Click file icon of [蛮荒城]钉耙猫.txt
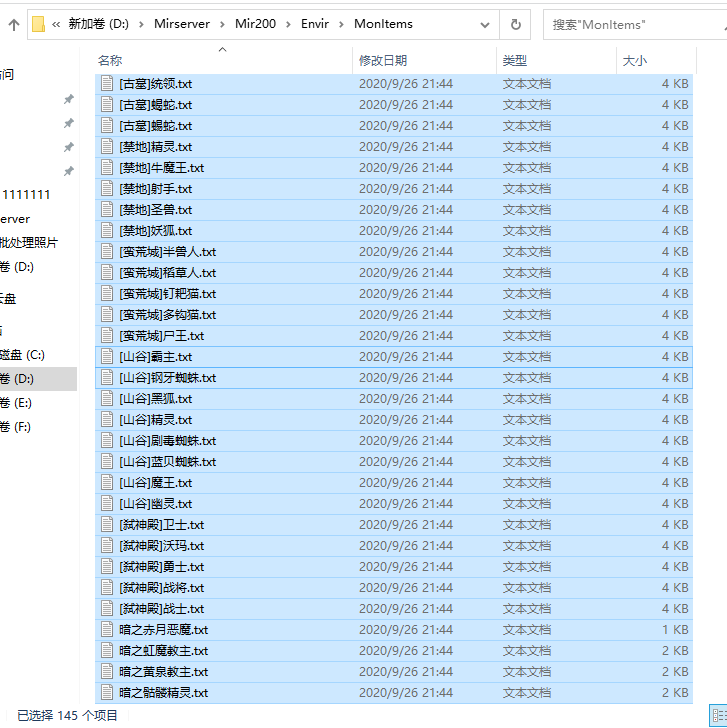The height and width of the screenshot is (728, 727). click(x=107, y=293)
